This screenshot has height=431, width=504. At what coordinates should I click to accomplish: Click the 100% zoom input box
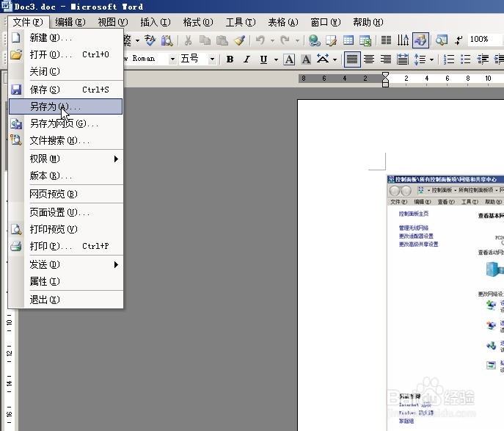tap(483, 39)
